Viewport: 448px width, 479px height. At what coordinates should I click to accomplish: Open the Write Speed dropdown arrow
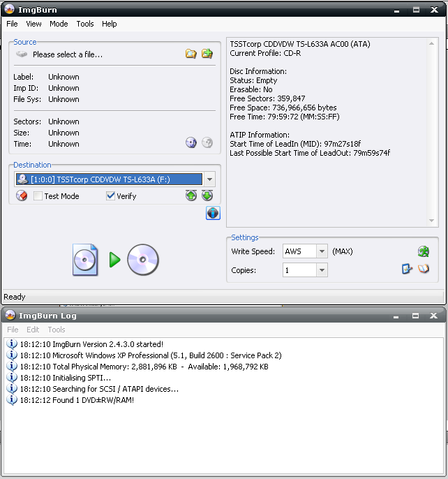[x=322, y=251]
